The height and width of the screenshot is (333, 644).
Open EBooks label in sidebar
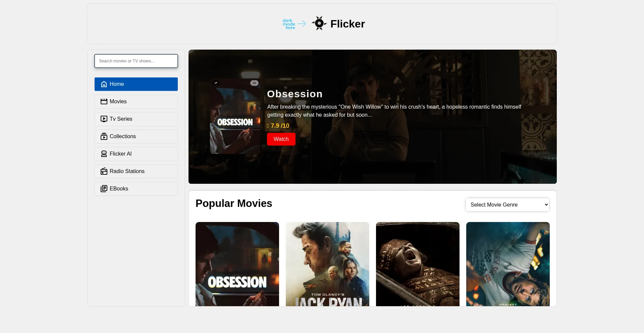point(119,189)
